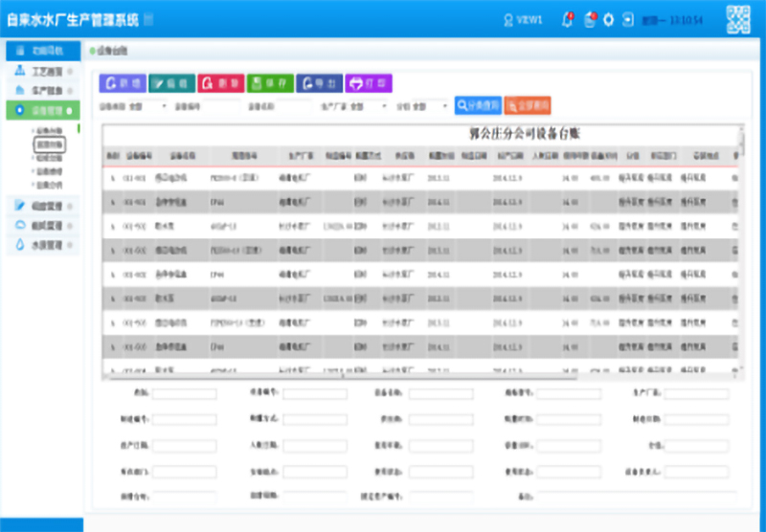Screen dimensions: 766x532
Task: Open settings via the gear icon
Action: point(608,19)
